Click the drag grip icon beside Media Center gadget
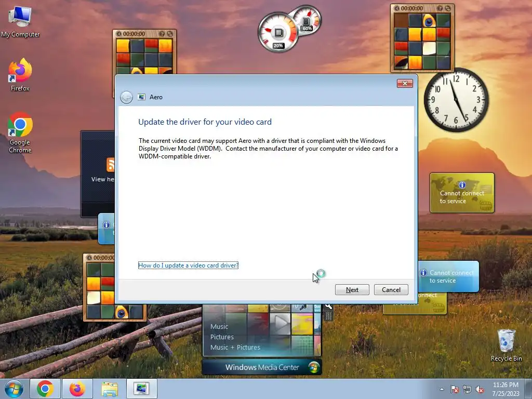532x399 pixels. [328, 316]
